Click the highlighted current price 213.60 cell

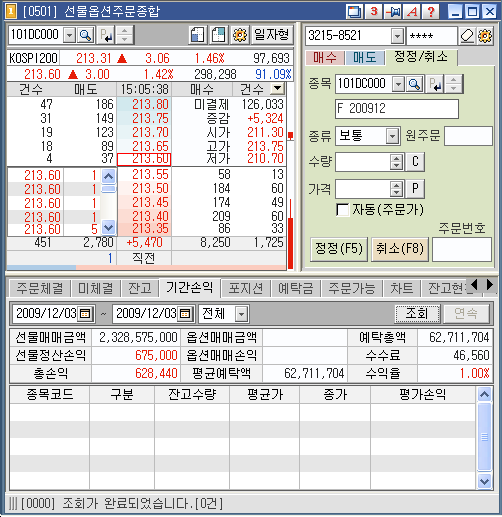pos(144,159)
